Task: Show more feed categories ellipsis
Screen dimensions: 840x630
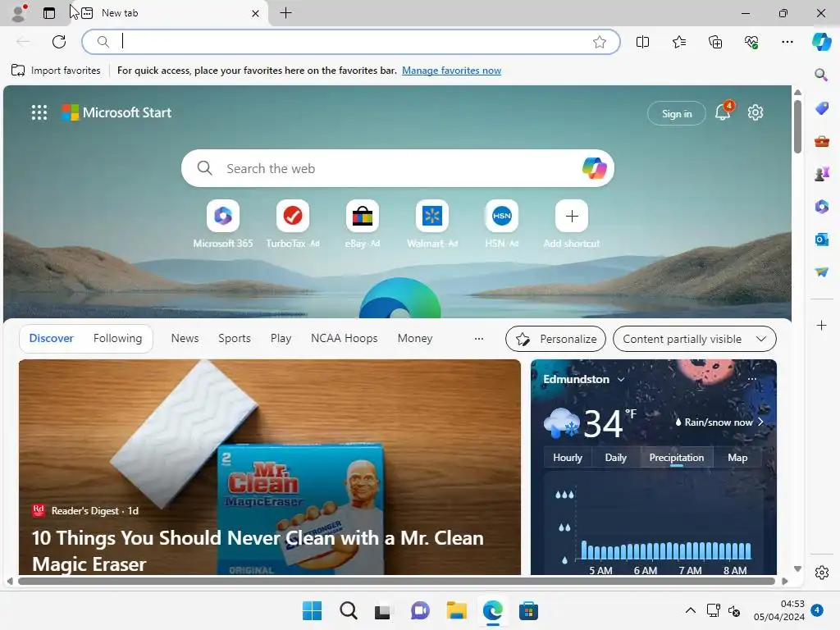Action: pyautogui.click(x=479, y=339)
